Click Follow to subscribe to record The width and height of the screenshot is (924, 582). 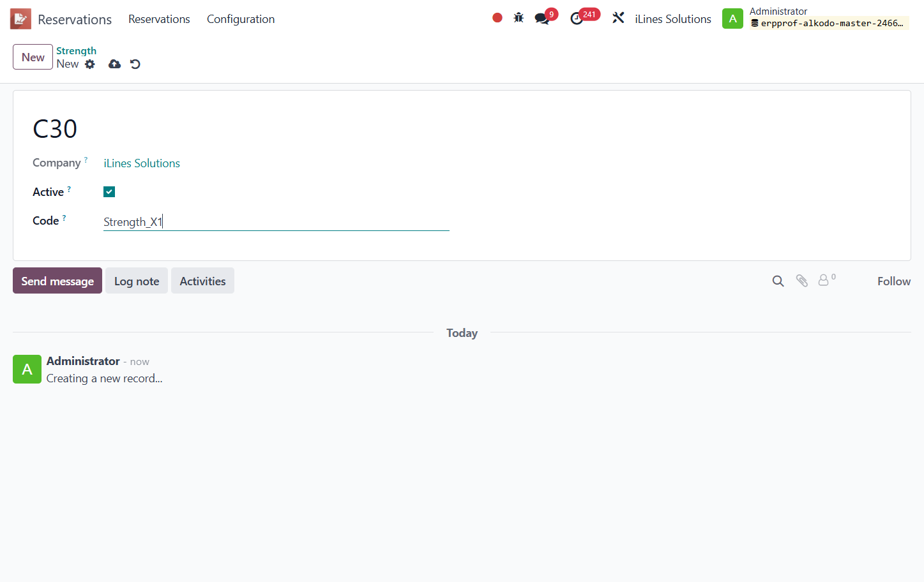tap(893, 281)
